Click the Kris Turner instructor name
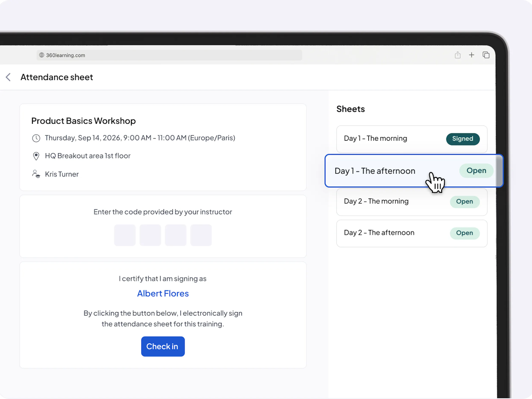The height and width of the screenshot is (399, 532). pos(62,174)
